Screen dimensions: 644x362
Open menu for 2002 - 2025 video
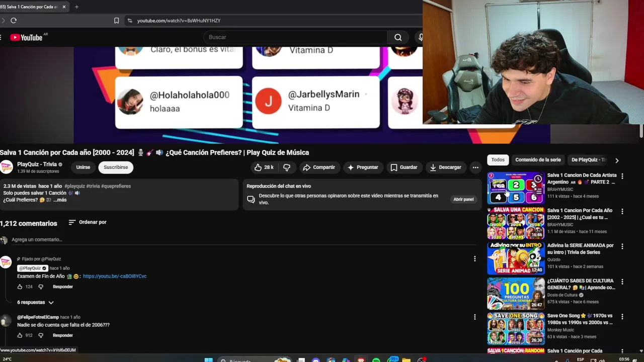[x=622, y=212]
